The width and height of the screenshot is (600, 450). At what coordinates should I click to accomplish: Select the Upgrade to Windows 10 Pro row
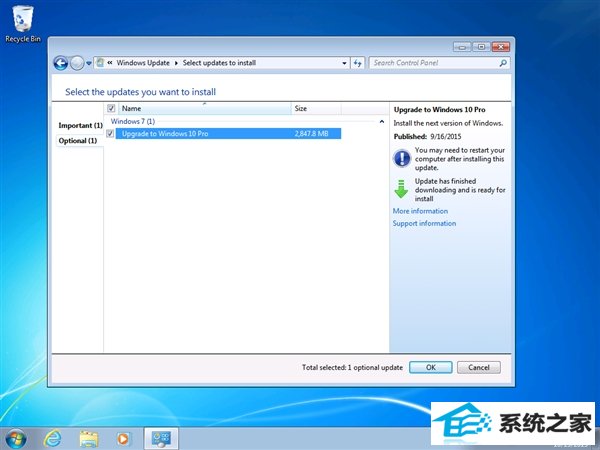(228, 134)
